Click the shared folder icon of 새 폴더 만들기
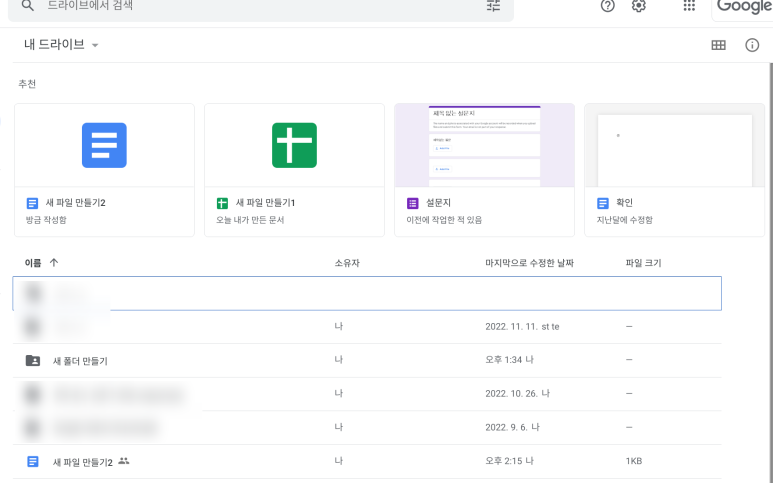 (33, 361)
